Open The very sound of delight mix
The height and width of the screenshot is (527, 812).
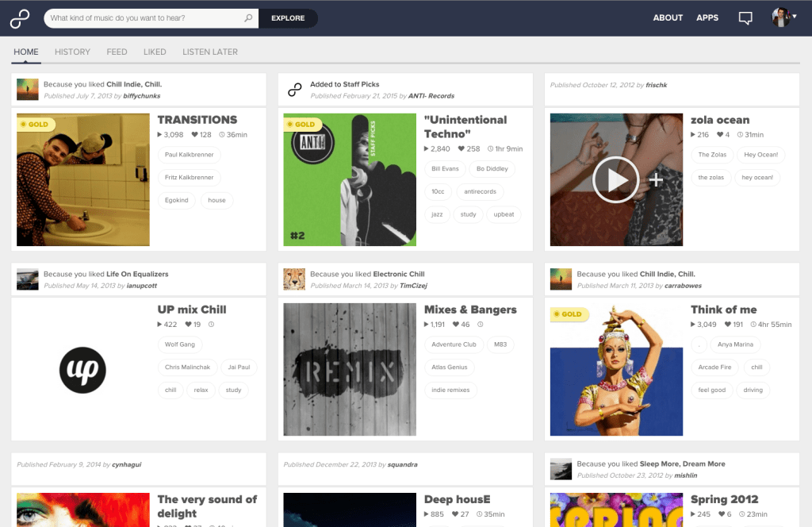point(207,506)
